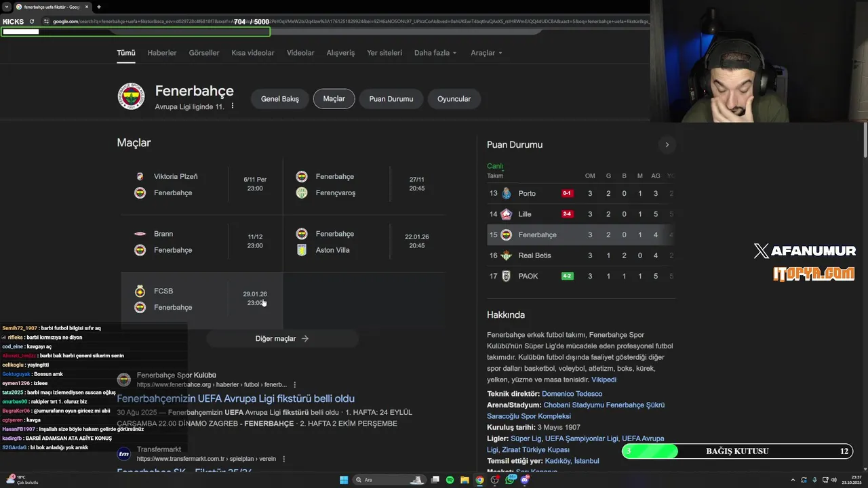Click the Fenerbahçe club logo in header
Screen dimensions: 868x488
pos(132,97)
